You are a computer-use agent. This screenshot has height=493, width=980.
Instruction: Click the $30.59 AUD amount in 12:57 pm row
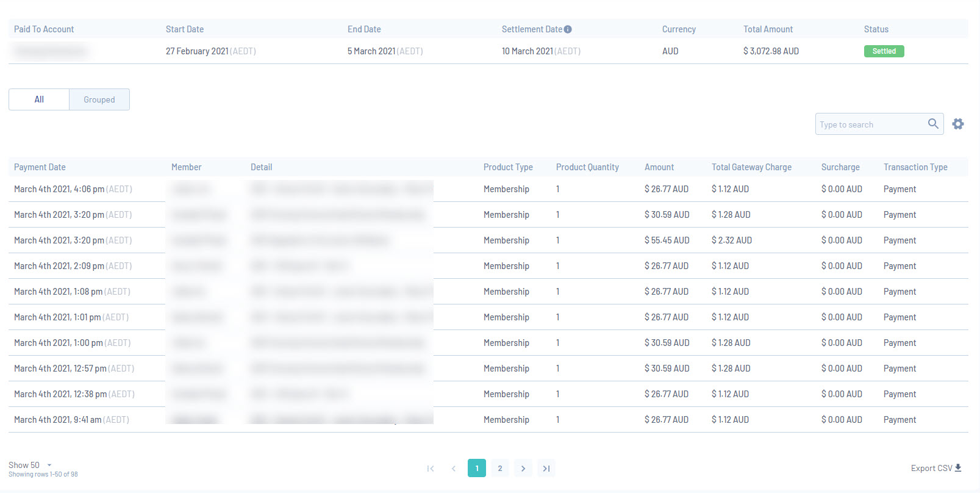coord(667,369)
